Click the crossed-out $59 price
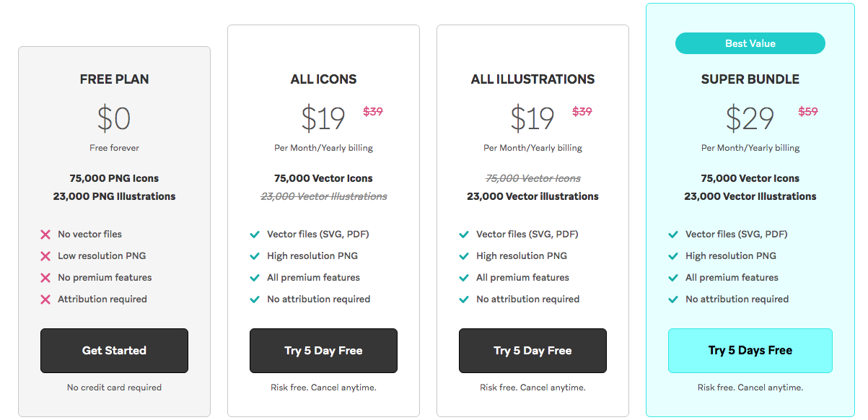This screenshot has height=420, width=868. [807, 112]
